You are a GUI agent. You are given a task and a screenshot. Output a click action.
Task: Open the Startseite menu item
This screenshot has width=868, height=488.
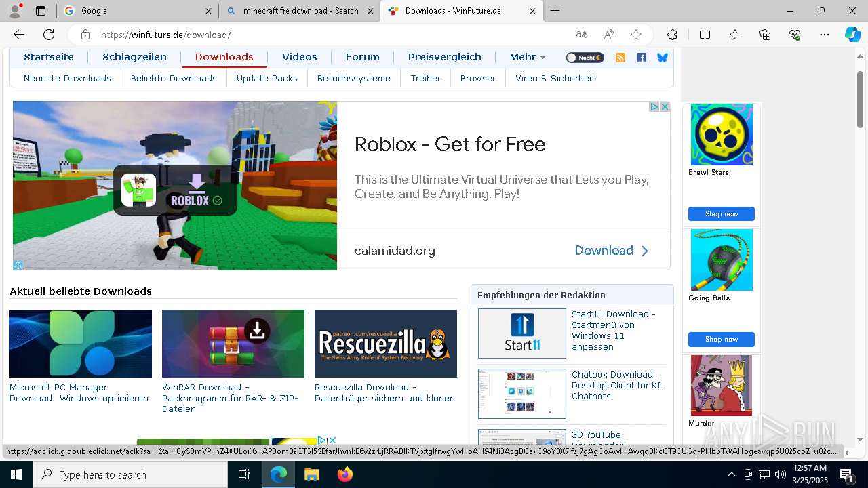49,57
